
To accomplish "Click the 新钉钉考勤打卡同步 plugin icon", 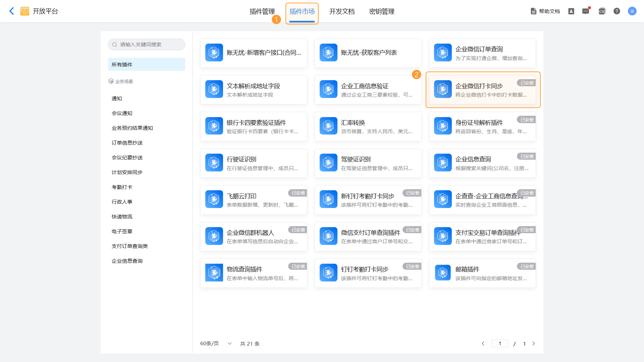I will pyautogui.click(x=329, y=199).
